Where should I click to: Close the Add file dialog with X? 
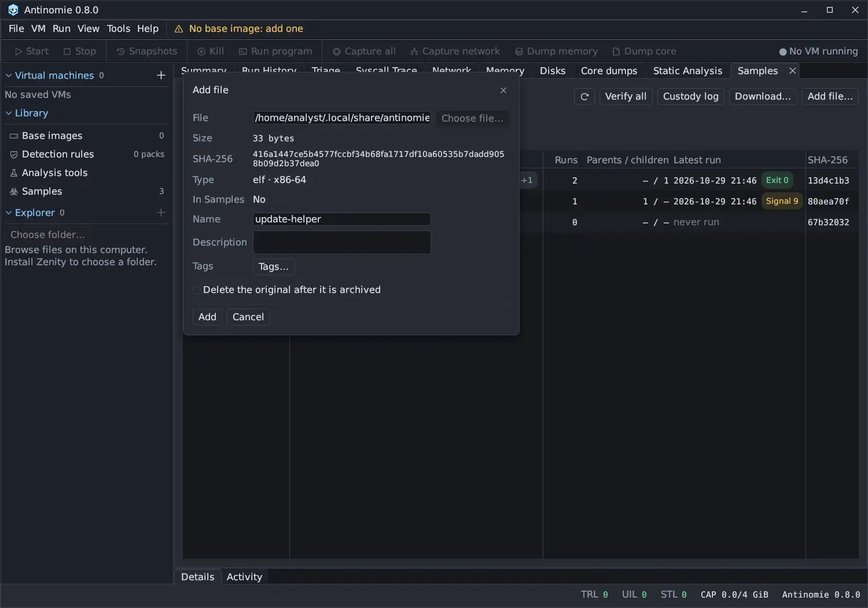coord(503,90)
